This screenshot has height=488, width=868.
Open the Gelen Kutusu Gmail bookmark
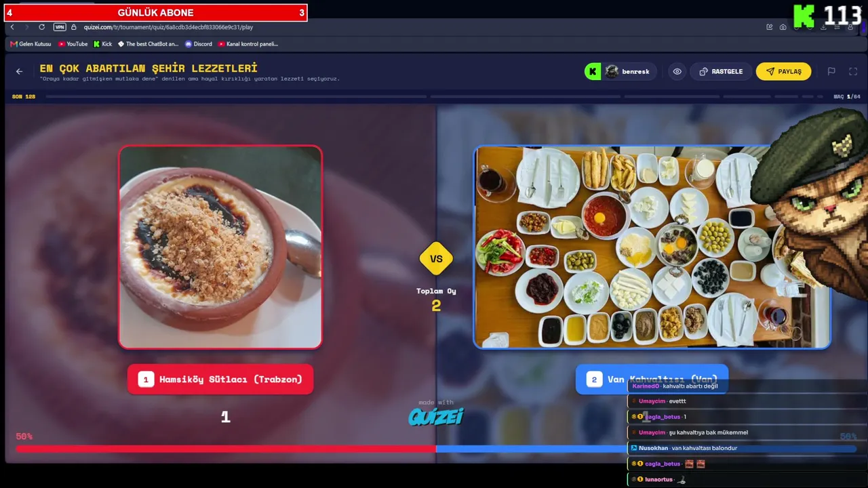(31, 44)
